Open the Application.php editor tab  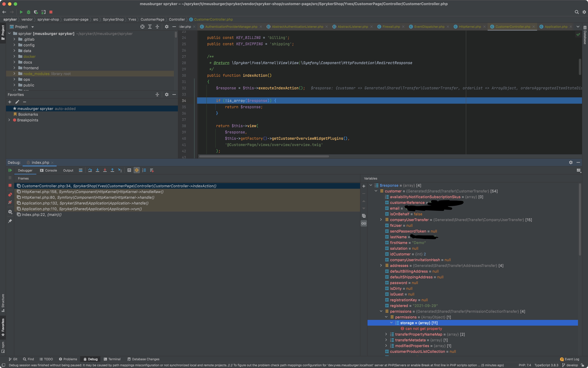point(556,27)
